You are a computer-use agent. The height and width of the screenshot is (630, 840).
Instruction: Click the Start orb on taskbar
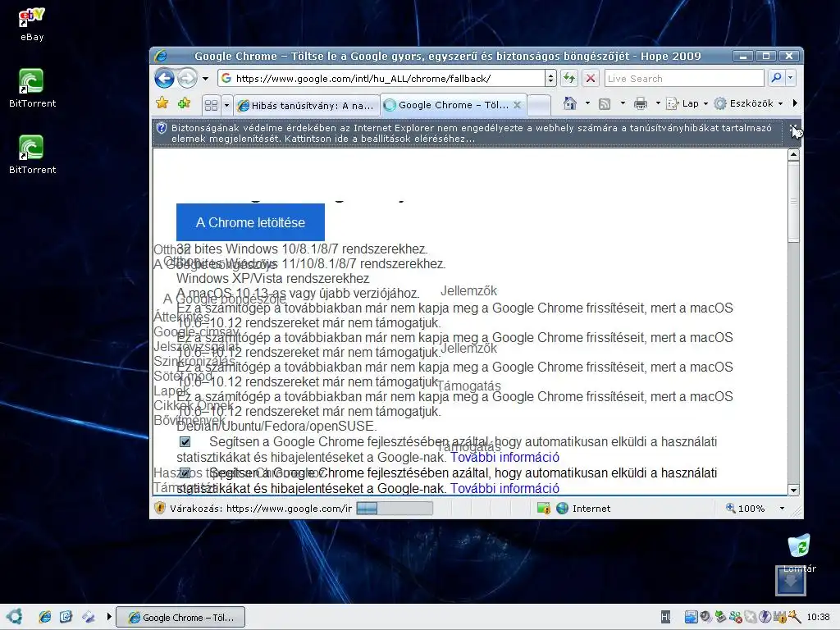(x=14, y=617)
